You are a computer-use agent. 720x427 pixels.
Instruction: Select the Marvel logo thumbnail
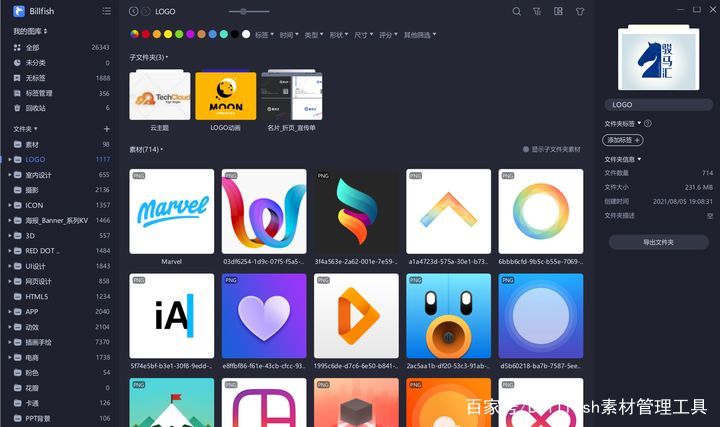172,211
